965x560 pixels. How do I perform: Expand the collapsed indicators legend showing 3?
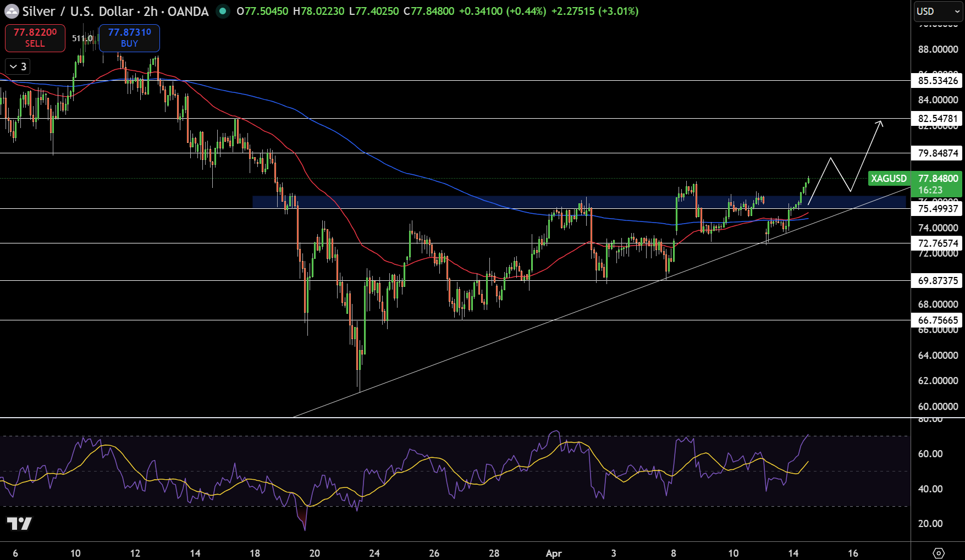(18, 66)
